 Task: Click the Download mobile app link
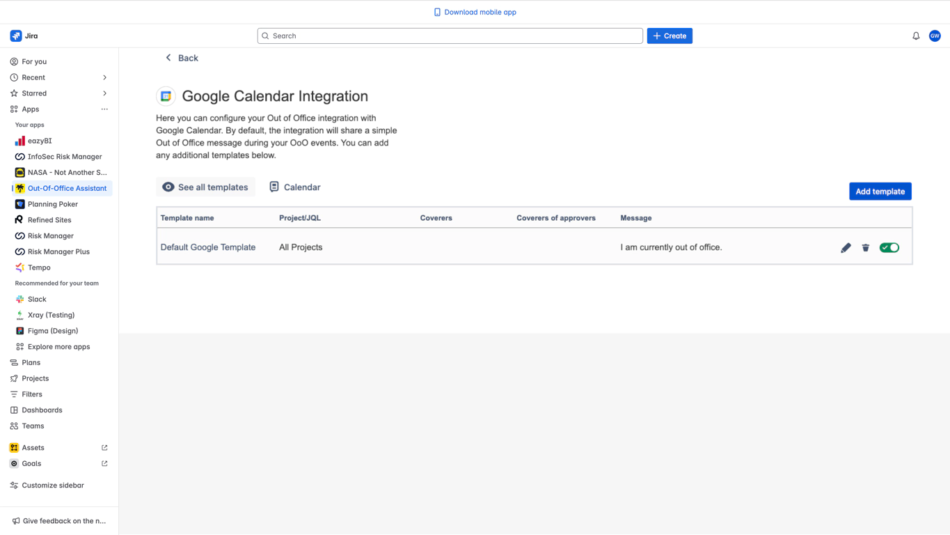(x=475, y=12)
